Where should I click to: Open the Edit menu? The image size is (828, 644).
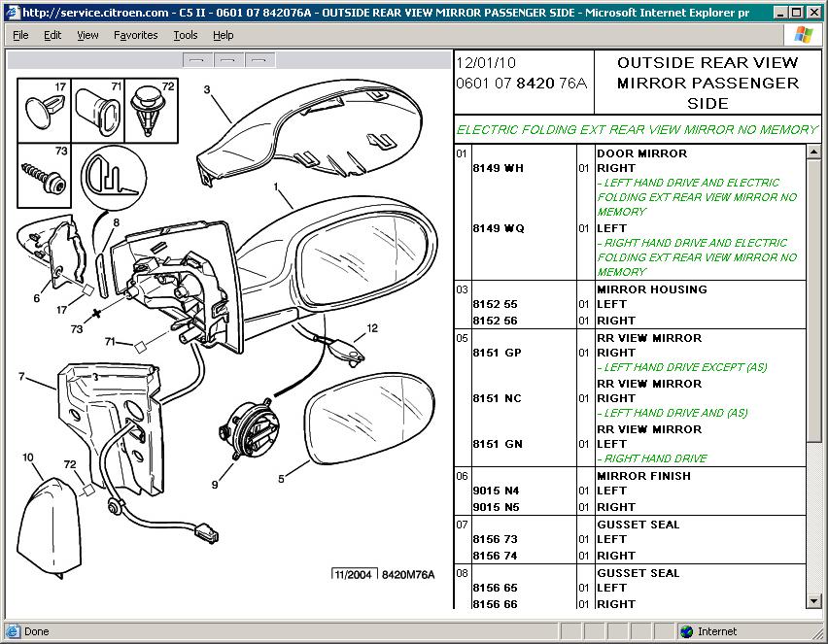[52, 35]
